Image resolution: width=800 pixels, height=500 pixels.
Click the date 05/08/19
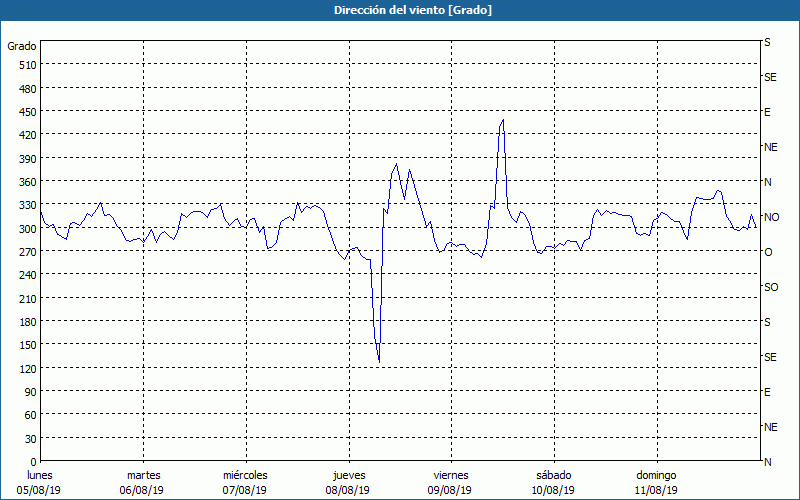(x=39, y=490)
